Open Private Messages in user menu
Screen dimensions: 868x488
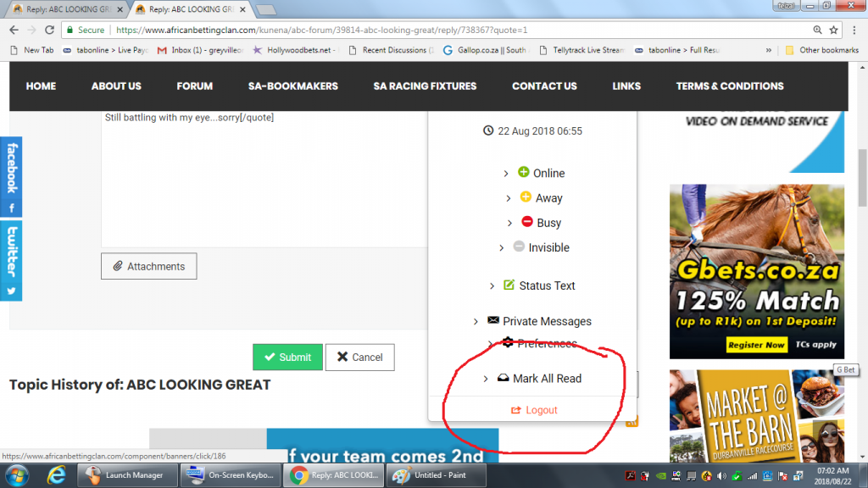(547, 321)
